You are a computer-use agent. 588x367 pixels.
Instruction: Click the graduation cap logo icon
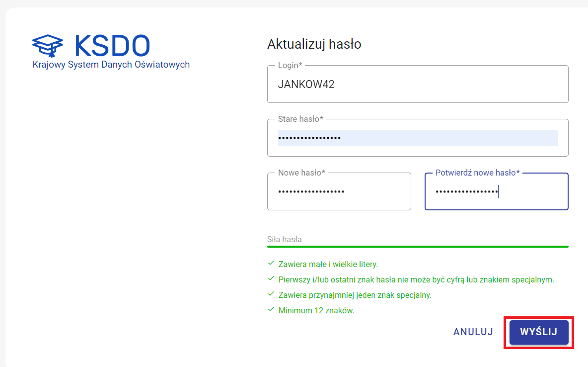coord(48,46)
